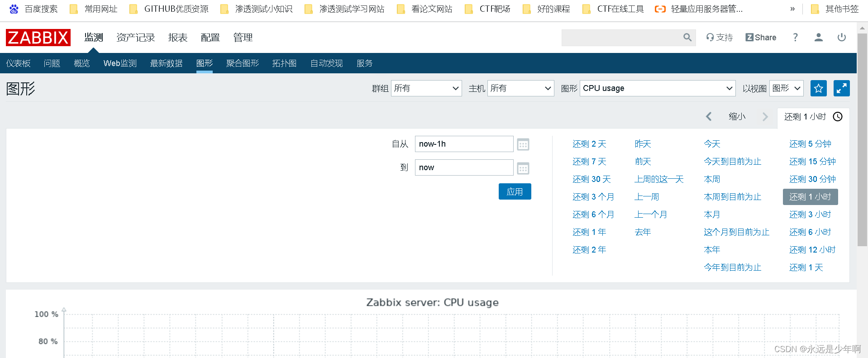Open calendar picker for 自从 field

point(523,144)
